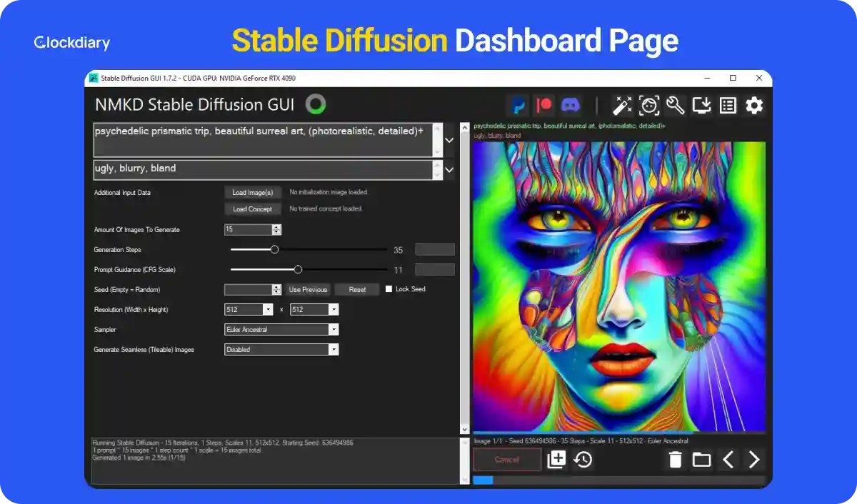Click "No initialization image loaded." text

click(x=329, y=193)
